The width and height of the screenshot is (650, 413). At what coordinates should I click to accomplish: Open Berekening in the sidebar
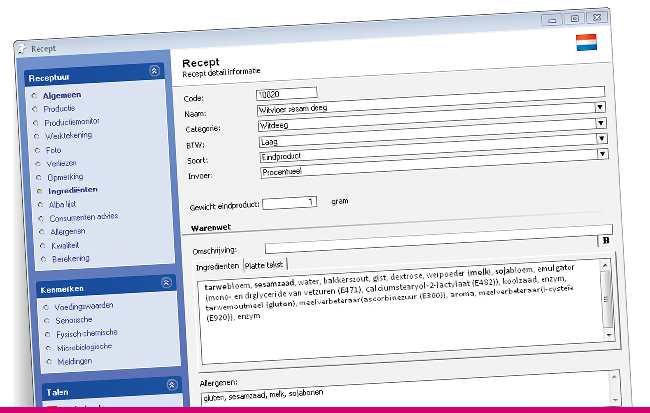(x=71, y=259)
